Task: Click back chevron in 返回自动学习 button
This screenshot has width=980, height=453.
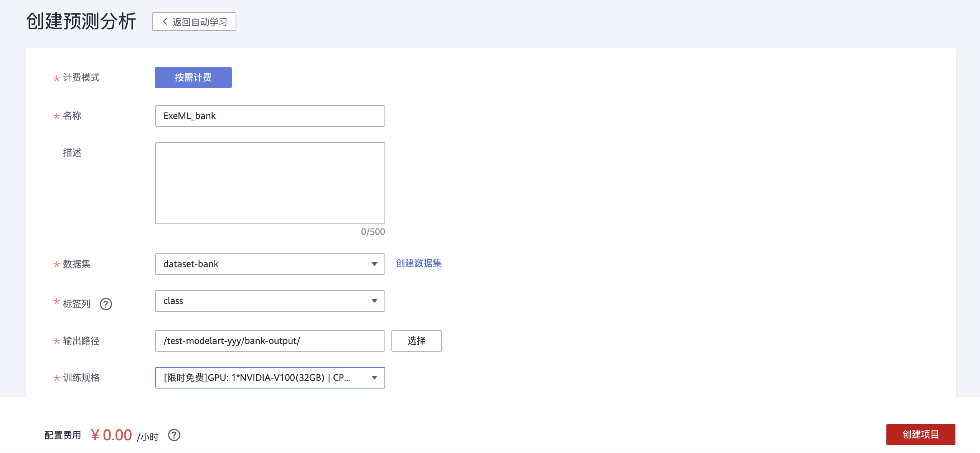Action: click(165, 21)
